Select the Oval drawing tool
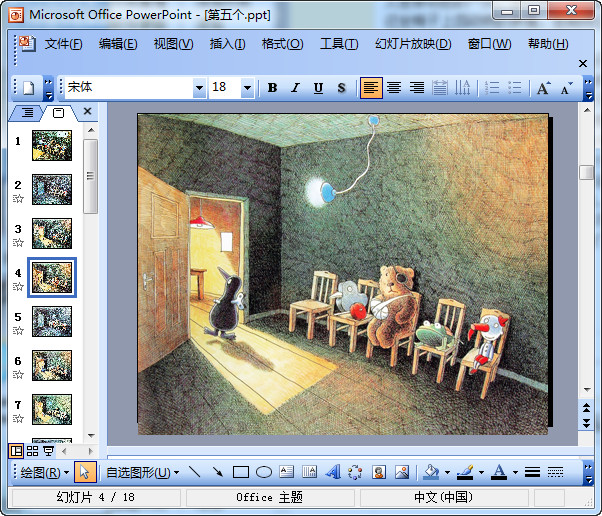 click(264, 472)
